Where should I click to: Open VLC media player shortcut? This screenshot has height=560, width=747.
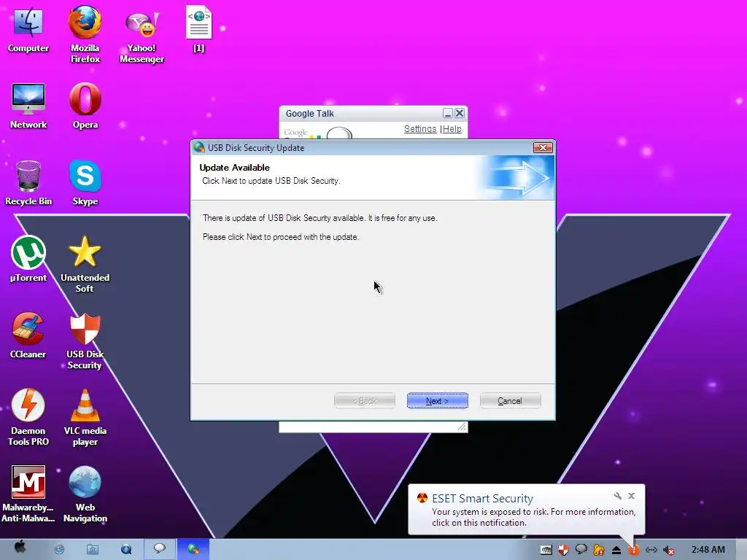click(85, 417)
